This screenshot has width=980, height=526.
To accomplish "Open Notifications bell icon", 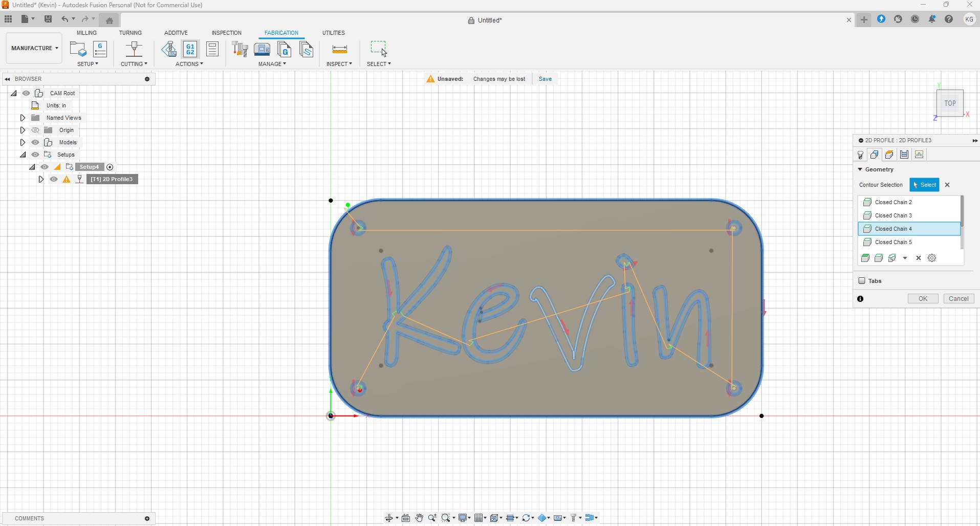I will point(932,19).
